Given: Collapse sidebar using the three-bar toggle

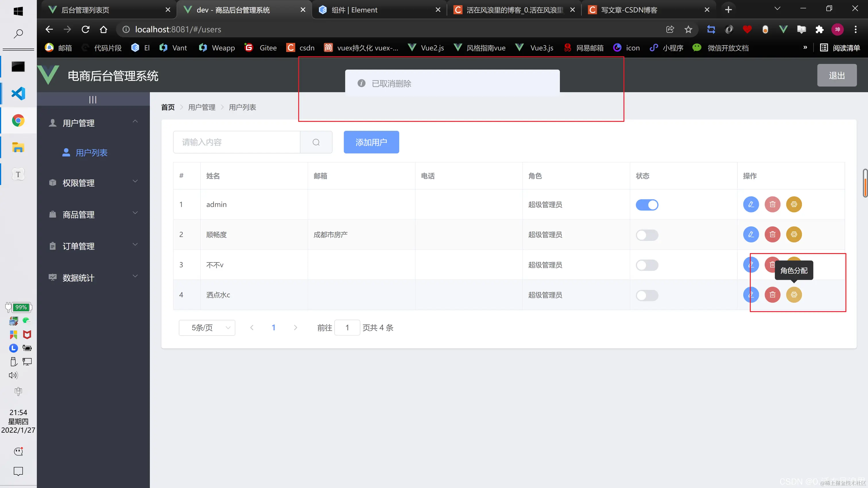Looking at the screenshot, I should coord(93,100).
